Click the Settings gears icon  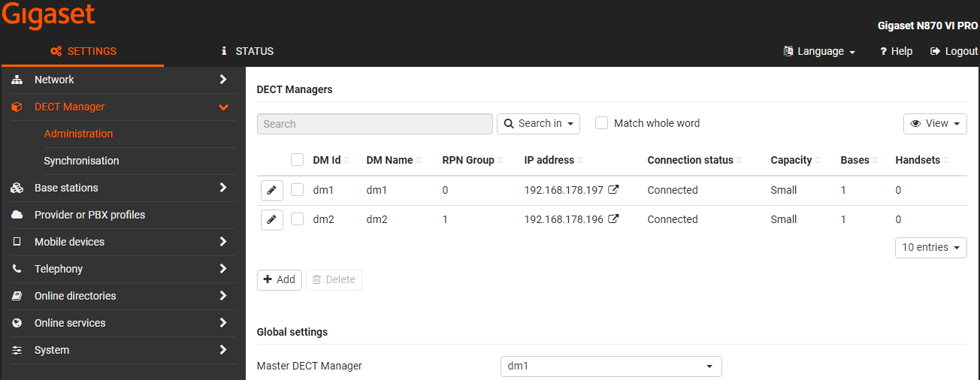tap(56, 52)
